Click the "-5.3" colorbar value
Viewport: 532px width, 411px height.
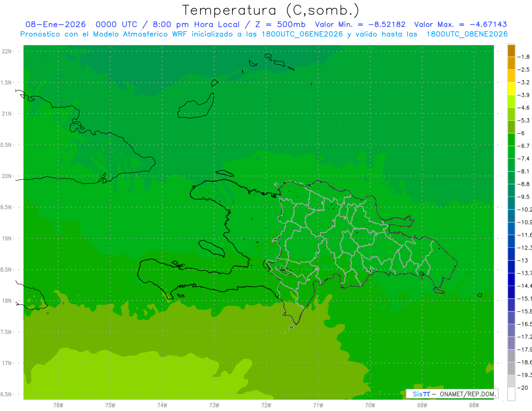click(524, 120)
